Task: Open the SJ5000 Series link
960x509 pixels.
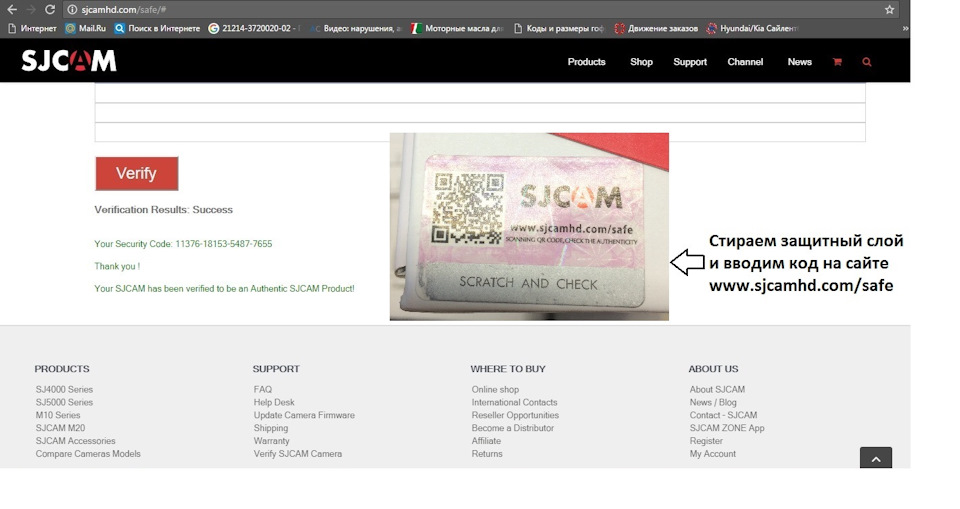Action: [64, 402]
